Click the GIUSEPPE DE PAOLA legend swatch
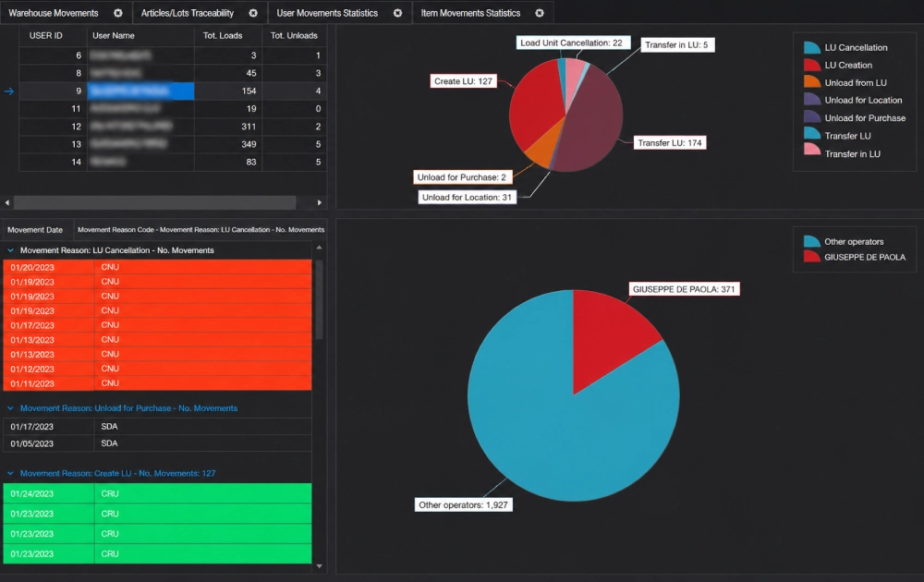This screenshot has height=582, width=924. [x=812, y=257]
